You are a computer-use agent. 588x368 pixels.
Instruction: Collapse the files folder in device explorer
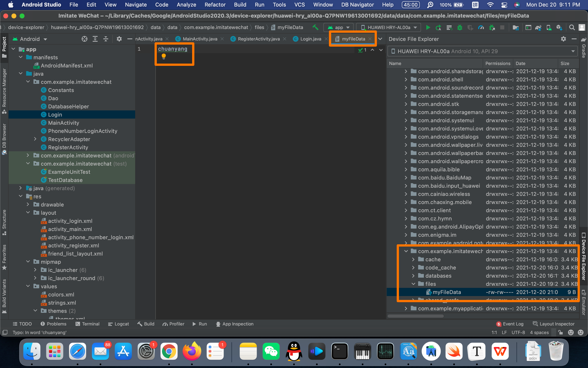point(413,284)
